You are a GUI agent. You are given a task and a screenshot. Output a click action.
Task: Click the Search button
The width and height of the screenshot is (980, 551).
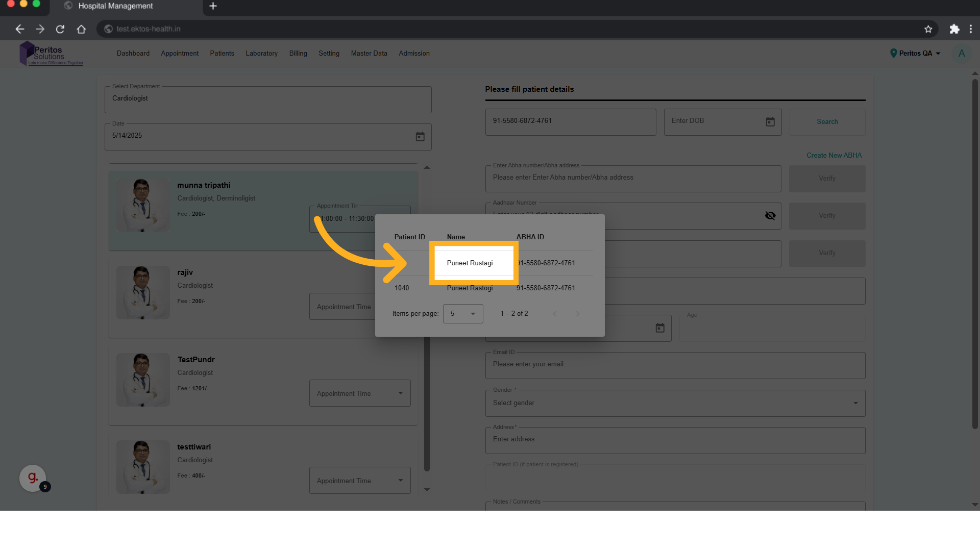[827, 122]
